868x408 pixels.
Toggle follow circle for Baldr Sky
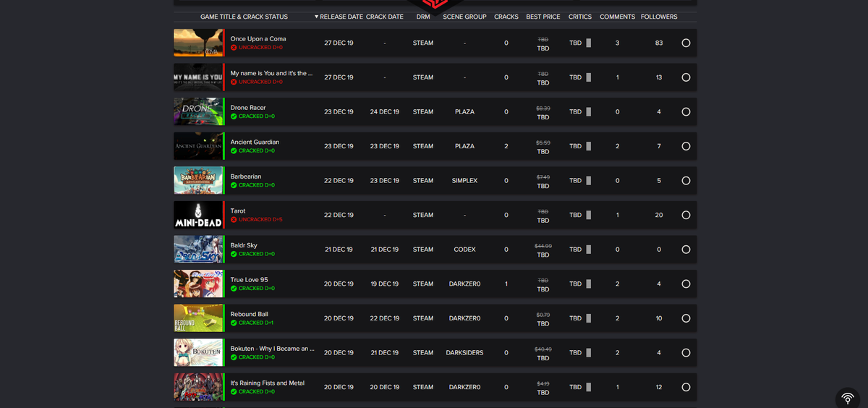(686, 250)
